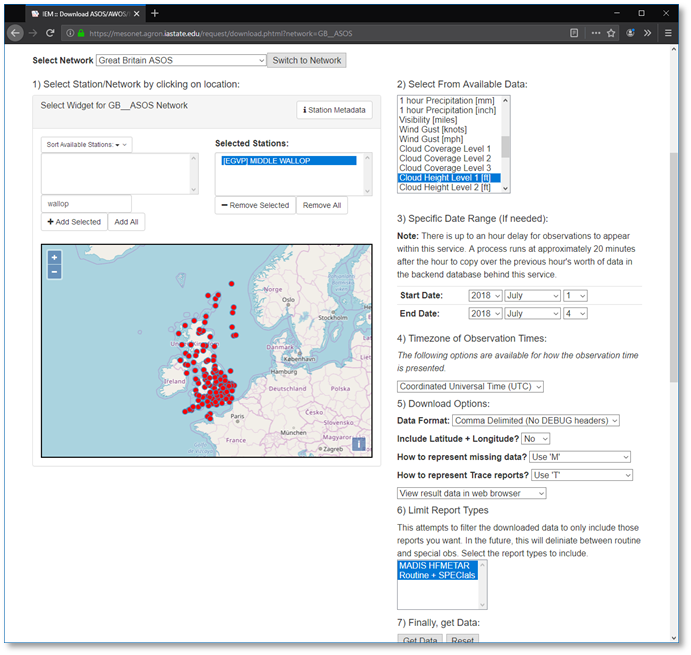
Task: Open map attribution info button
Action: [x=359, y=445]
